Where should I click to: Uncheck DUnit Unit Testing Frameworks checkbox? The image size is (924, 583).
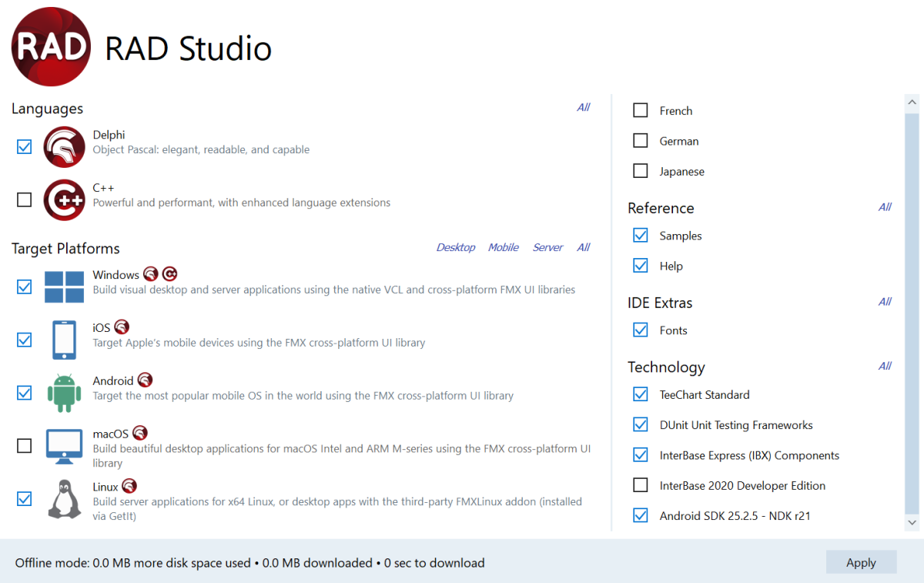coord(641,424)
